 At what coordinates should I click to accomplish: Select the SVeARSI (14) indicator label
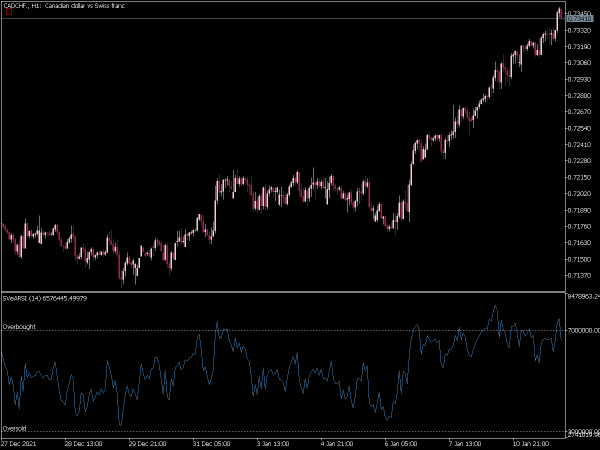pyautogui.click(x=45, y=298)
